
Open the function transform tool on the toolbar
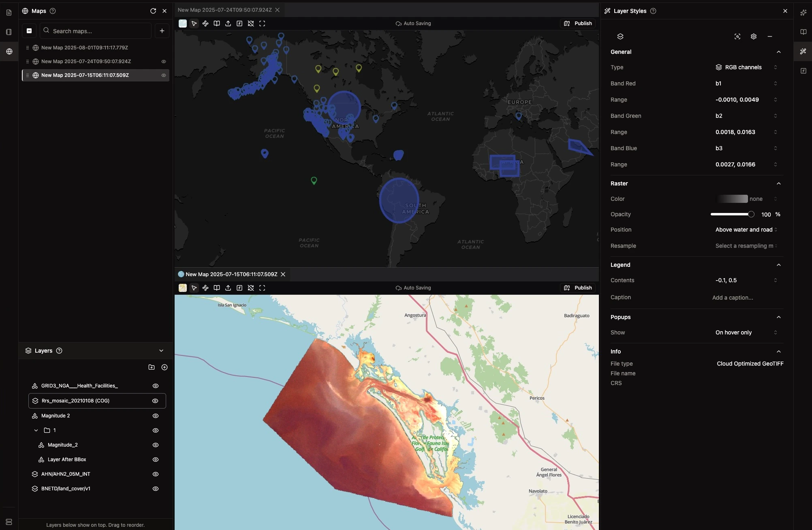(x=239, y=23)
